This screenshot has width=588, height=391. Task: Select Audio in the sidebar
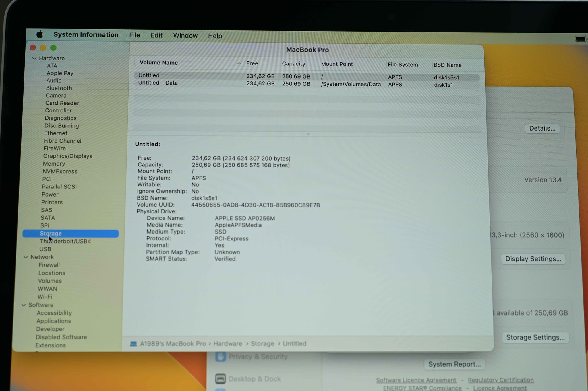coord(54,81)
